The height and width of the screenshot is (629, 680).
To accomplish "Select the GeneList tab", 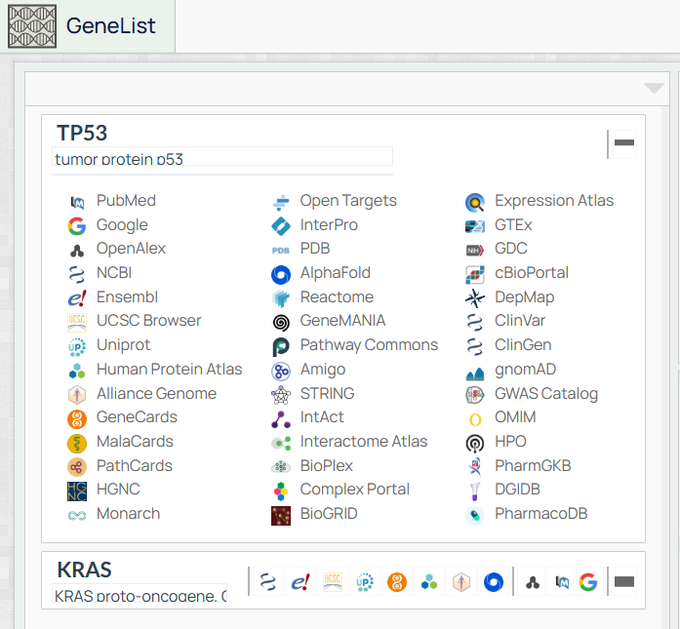I will (88, 26).
